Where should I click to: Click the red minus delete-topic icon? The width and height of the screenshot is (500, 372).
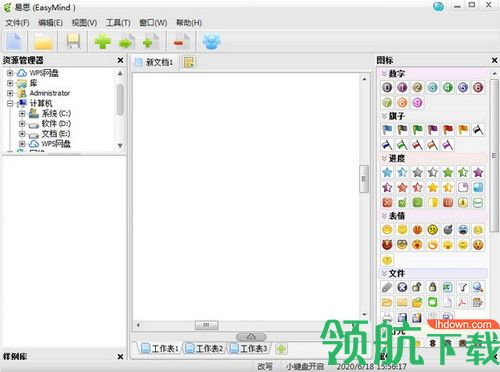181,42
